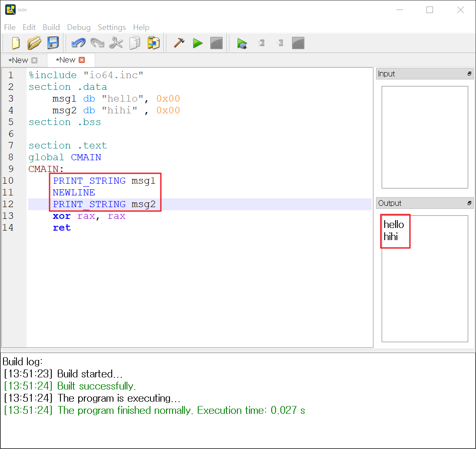Image resolution: width=476 pixels, height=449 pixels.
Task: Open the Help menu
Action: 141,27
